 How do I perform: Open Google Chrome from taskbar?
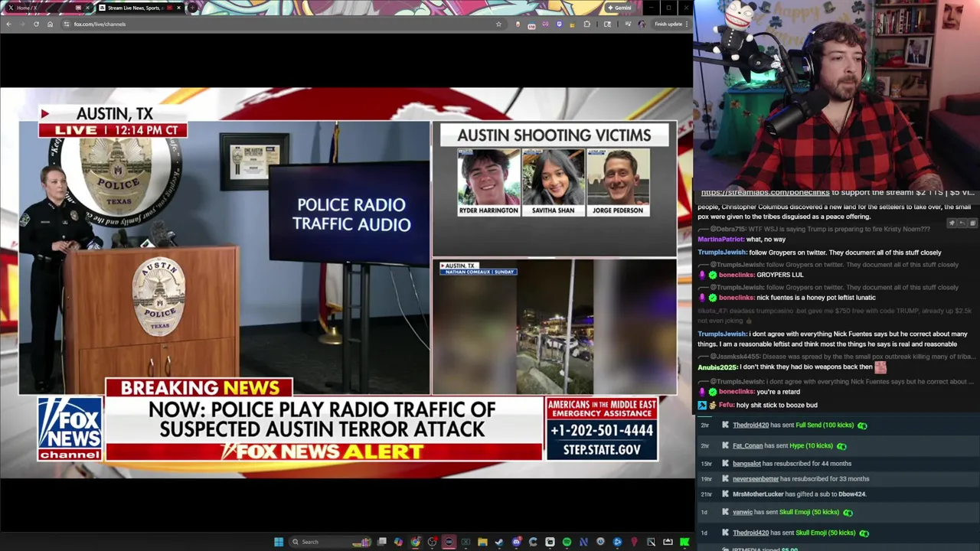415,542
